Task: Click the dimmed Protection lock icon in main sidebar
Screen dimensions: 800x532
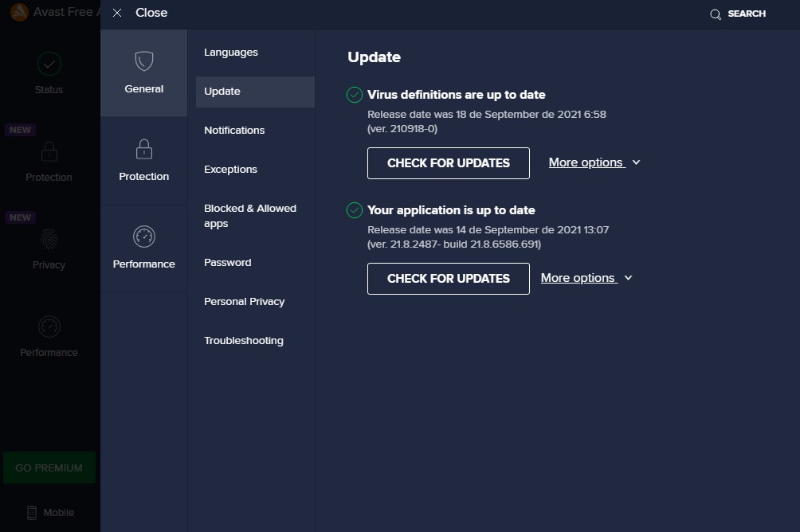Action: tap(49, 151)
